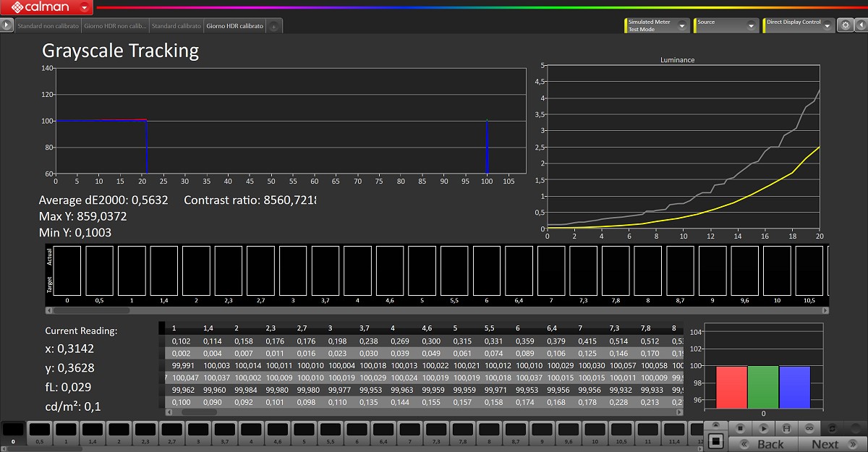This screenshot has height=452, width=868.
Task: Select the 2,7 level in bottom strip
Action: (x=172, y=433)
